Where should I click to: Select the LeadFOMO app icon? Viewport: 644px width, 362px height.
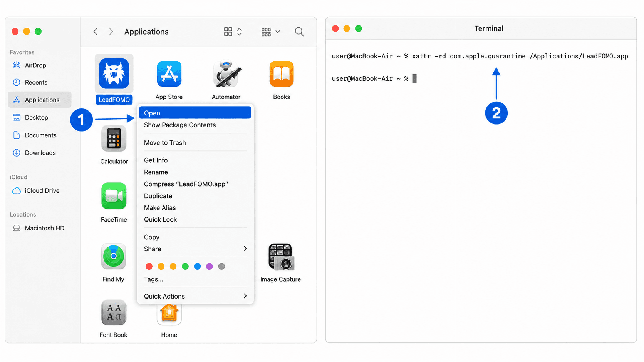tap(114, 73)
